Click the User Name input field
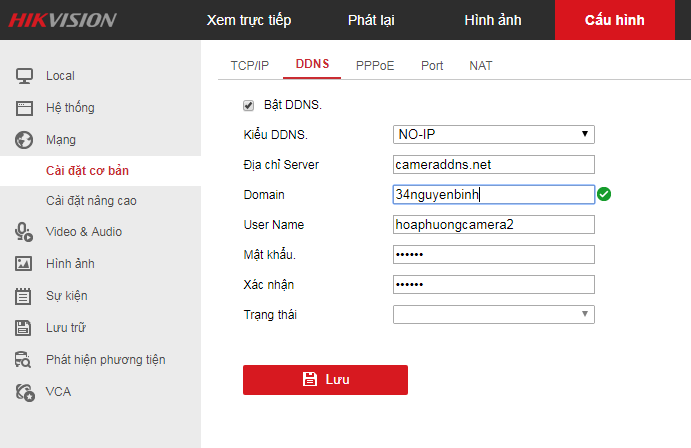Image resolution: width=691 pixels, height=448 pixels. tap(494, 224)
